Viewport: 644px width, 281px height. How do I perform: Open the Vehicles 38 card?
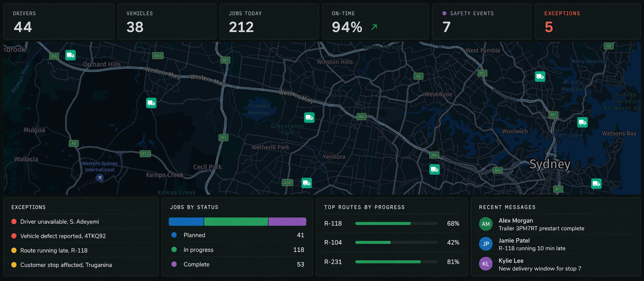click(167, 21)
